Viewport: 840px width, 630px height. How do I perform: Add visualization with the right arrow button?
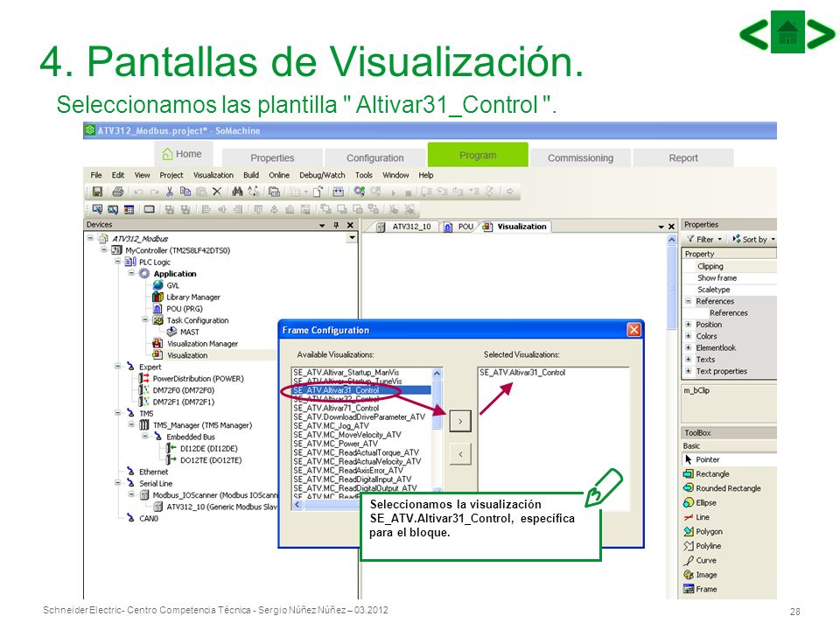(460, 422)
